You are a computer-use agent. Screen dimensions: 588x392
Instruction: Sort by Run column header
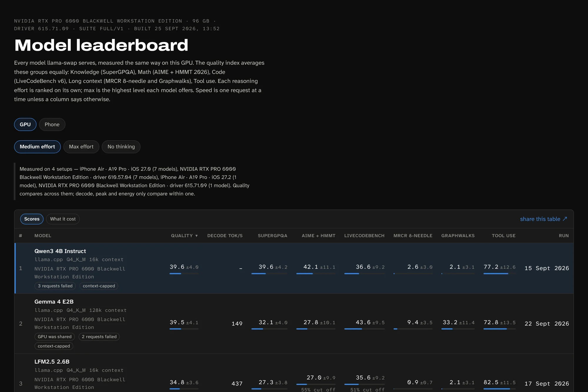point(564,236)
